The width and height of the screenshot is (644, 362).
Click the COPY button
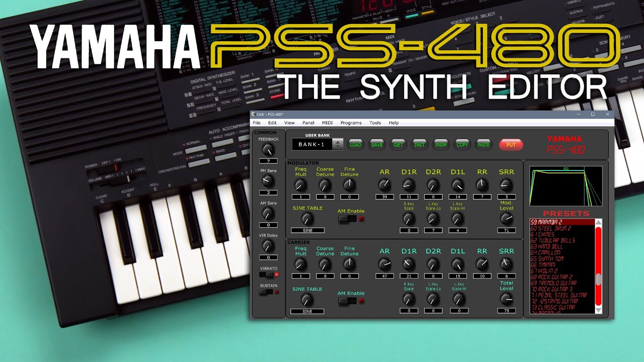pos(462,145)
